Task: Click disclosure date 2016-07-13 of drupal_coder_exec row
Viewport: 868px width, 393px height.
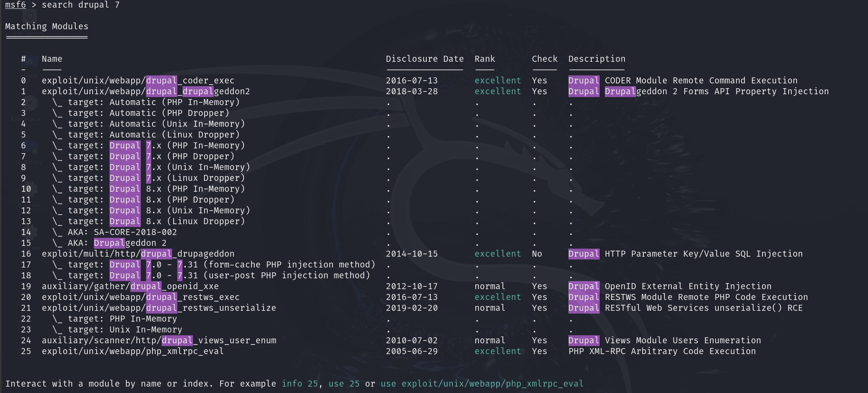Action: (412, 81)
